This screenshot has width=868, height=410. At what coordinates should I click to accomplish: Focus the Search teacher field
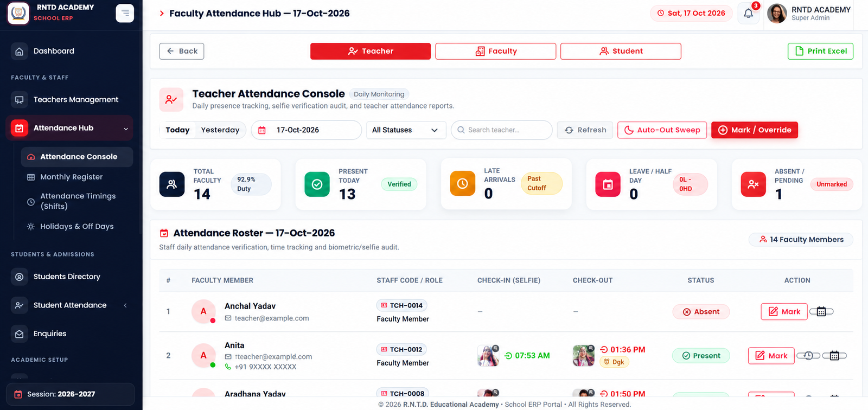coord(502,130)
